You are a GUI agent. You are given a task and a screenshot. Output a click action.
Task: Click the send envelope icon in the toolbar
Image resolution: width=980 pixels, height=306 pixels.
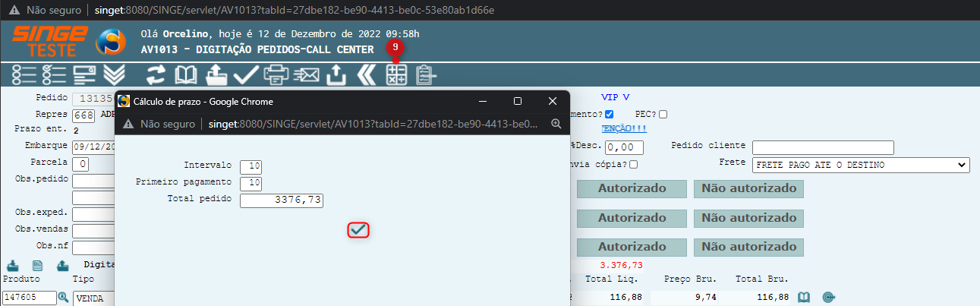(307, 74)
